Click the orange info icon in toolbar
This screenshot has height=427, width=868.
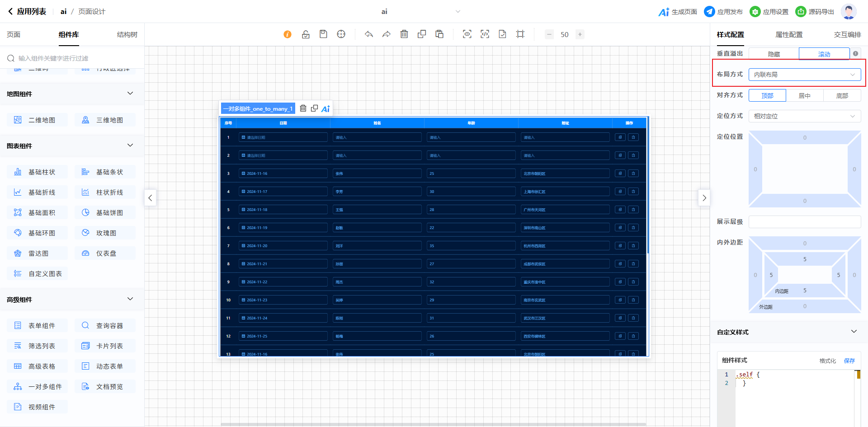coord(288,34)
